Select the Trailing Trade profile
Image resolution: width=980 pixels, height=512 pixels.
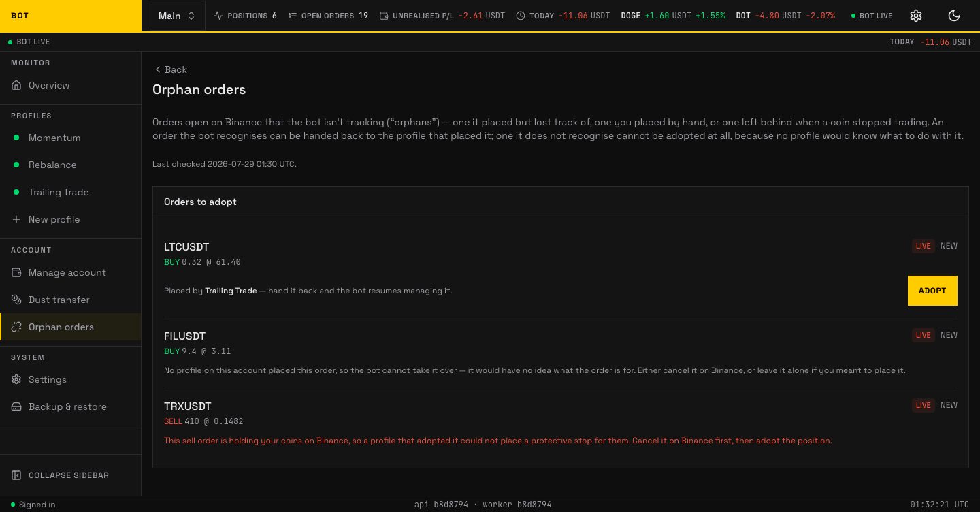[71, 192]
